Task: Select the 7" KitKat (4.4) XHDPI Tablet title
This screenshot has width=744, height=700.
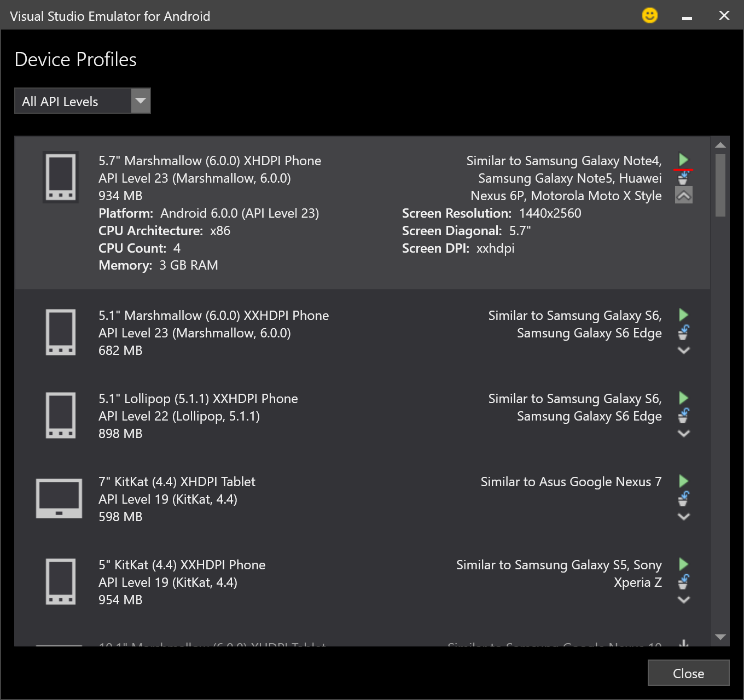Action: pyautogui.click(x=177, y=482)
